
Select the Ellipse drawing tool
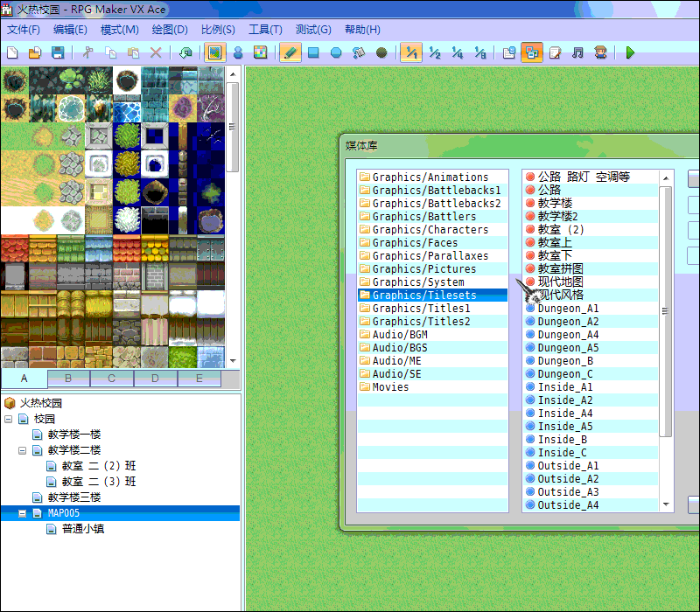point(336,52)
